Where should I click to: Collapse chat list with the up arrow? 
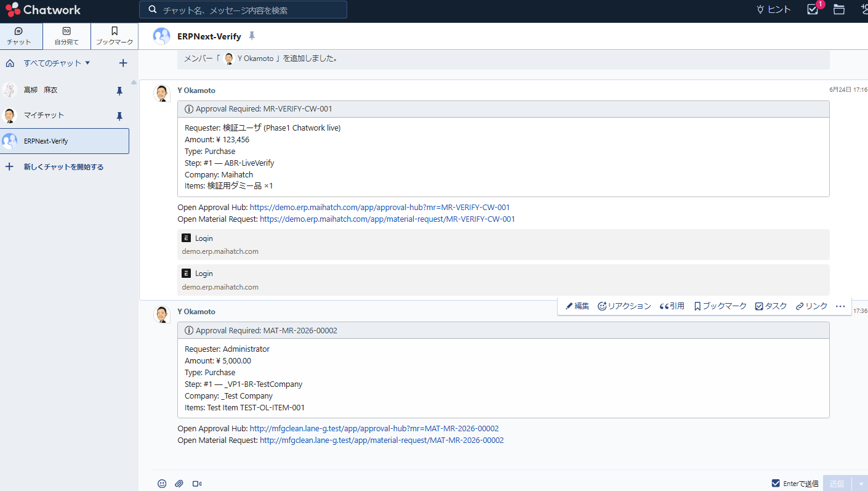tap(134, 82)
